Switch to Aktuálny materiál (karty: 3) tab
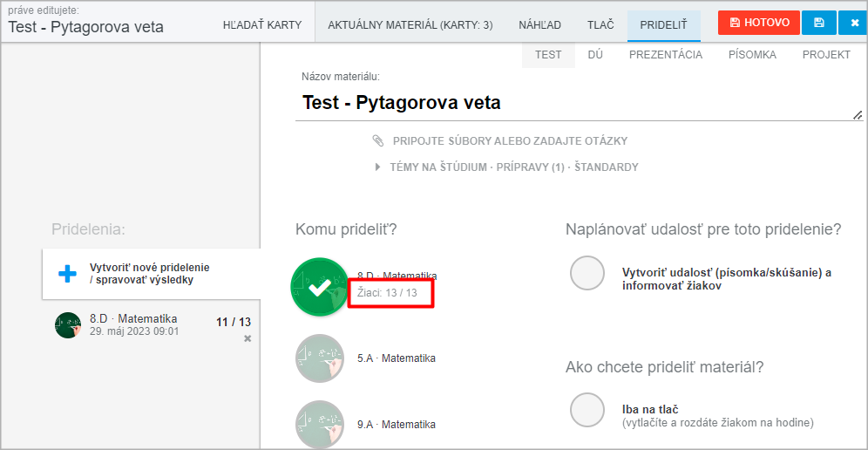Screen dimensions: 868x450 410,25
